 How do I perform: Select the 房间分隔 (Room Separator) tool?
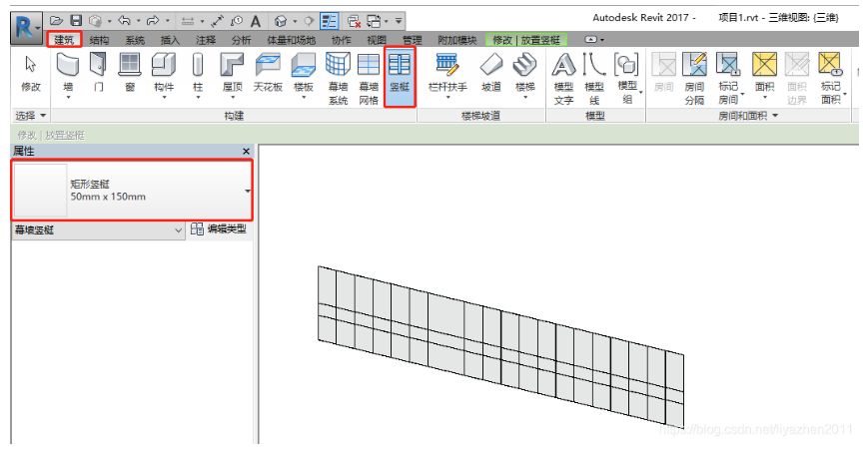(694, 78)
